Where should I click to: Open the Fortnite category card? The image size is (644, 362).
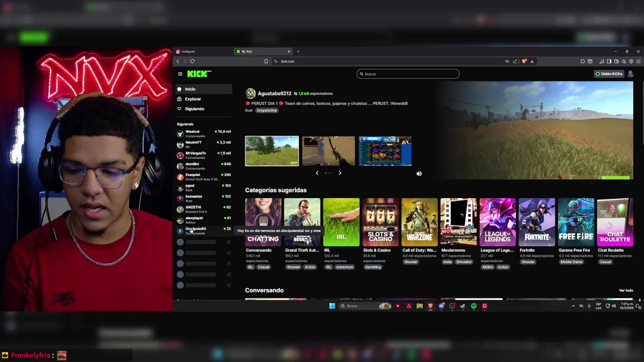537,222
